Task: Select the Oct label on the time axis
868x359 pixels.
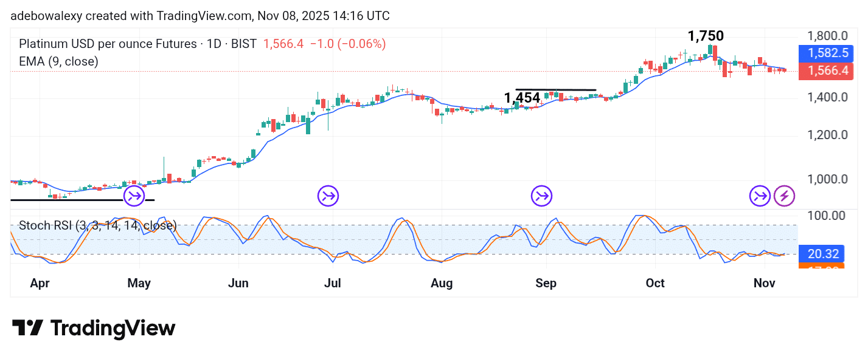Action: (x=655, y=283)
